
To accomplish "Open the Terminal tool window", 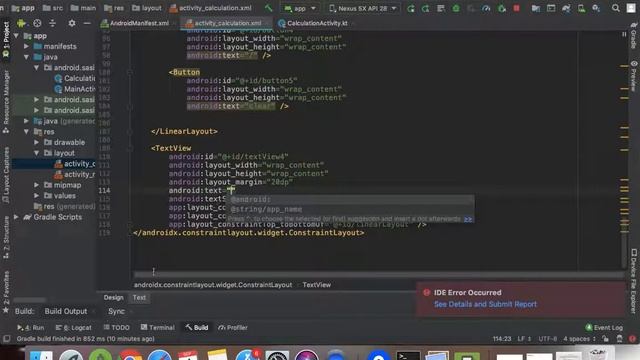I will [x=158, y=328].
